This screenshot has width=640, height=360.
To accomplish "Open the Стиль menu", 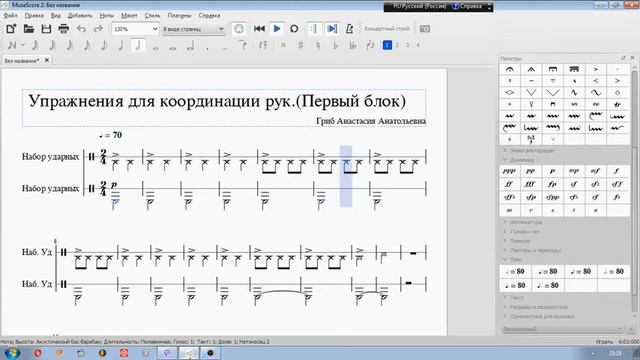I will [x=152, y=16].
